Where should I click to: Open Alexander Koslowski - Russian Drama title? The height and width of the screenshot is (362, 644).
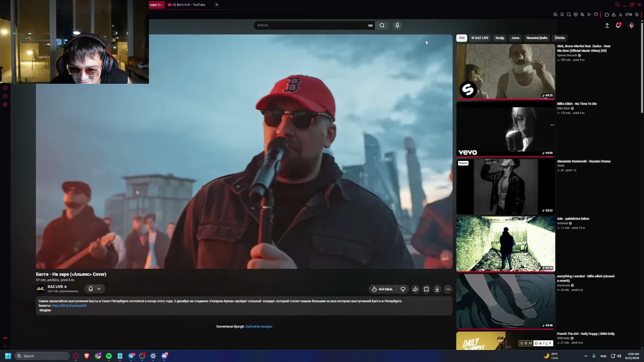click(x=584, y=161)
